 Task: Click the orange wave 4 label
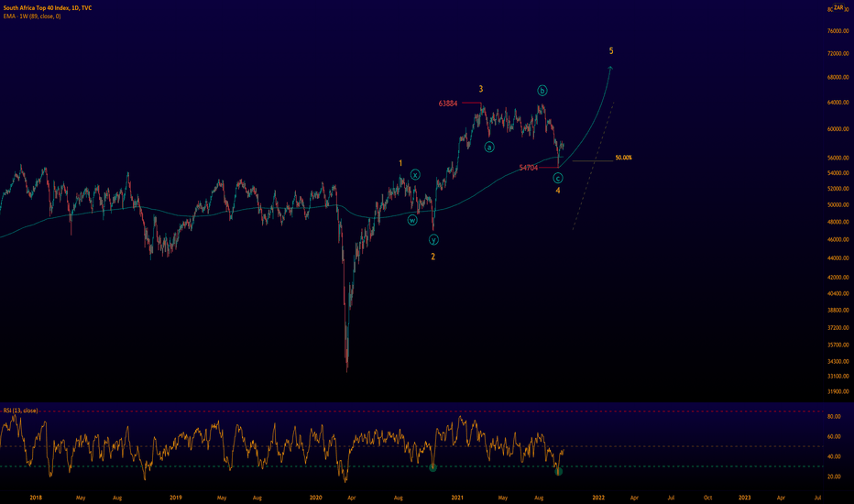[558, 191]
